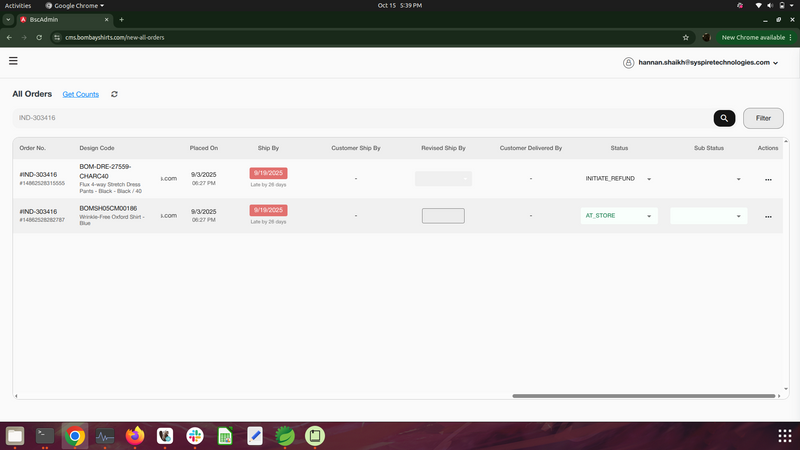This screenshot has width=800, height=450.
Task: Open Sub Status dropdown for the AT_STORE row
Action: (x=708, y=216)
